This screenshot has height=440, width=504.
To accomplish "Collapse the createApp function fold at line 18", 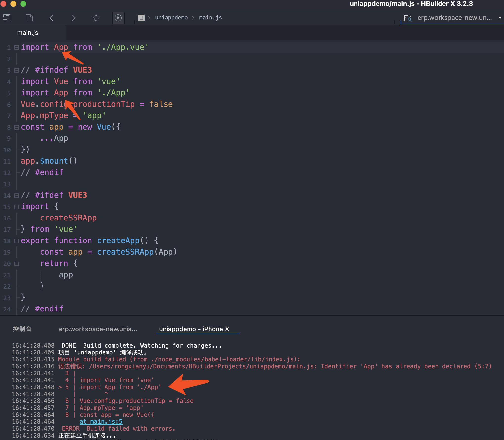I will pos(17,241).
